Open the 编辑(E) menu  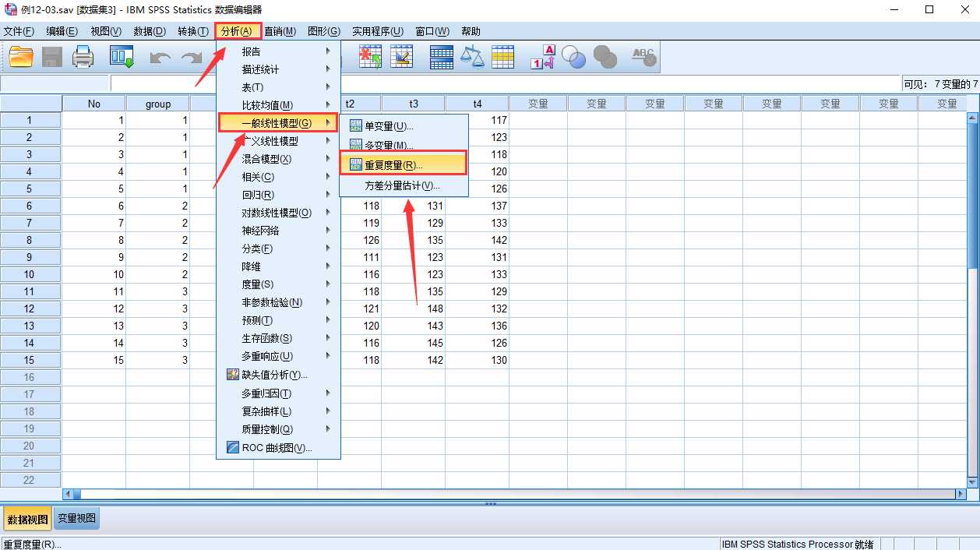pyautogui.click(x=62, y=31)
